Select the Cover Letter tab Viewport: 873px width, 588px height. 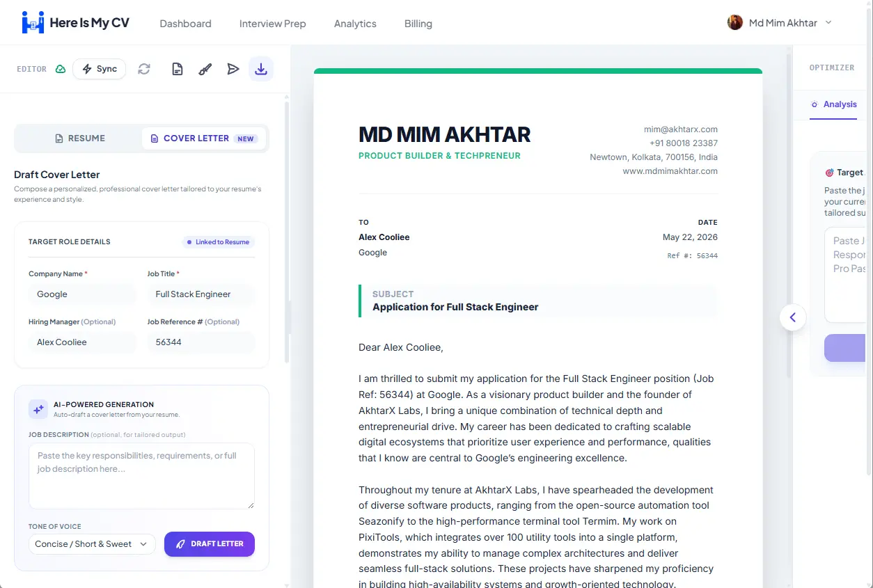tap(204, 138)
